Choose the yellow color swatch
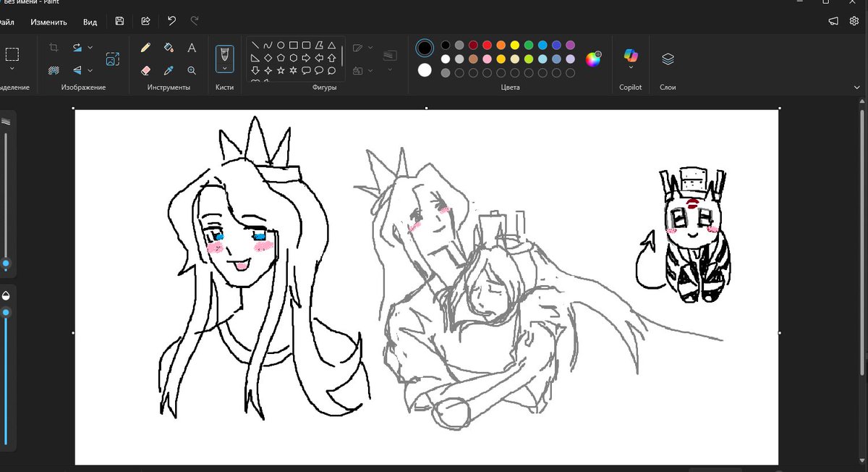Viewport: 868px width, 472px height. click(x=515, y=46)
